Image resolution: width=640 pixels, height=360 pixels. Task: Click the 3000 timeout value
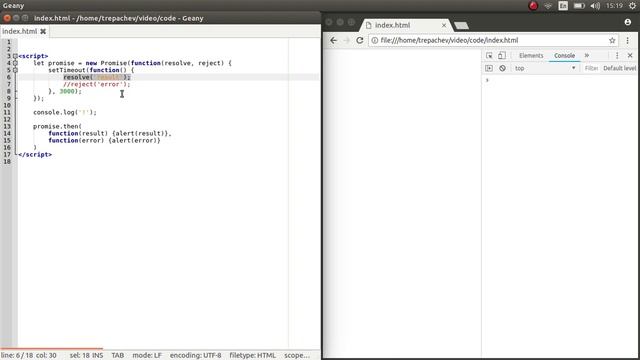[x=67, y=91]
